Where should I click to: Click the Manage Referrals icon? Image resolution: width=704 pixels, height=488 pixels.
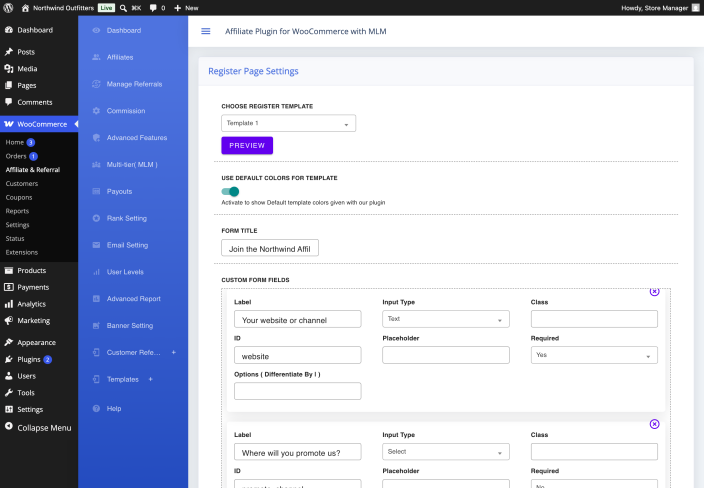point(96,84)
